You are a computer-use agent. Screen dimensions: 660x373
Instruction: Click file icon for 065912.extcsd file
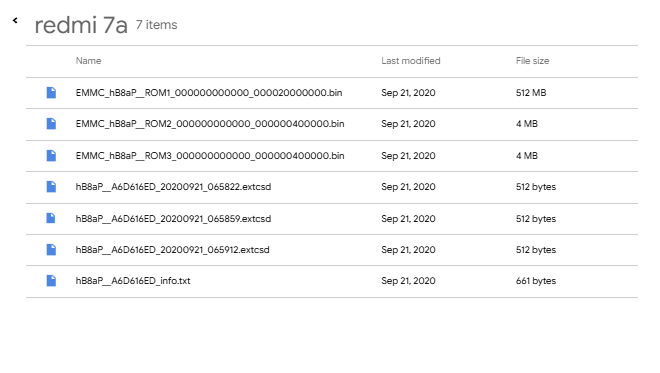[51, 250]
